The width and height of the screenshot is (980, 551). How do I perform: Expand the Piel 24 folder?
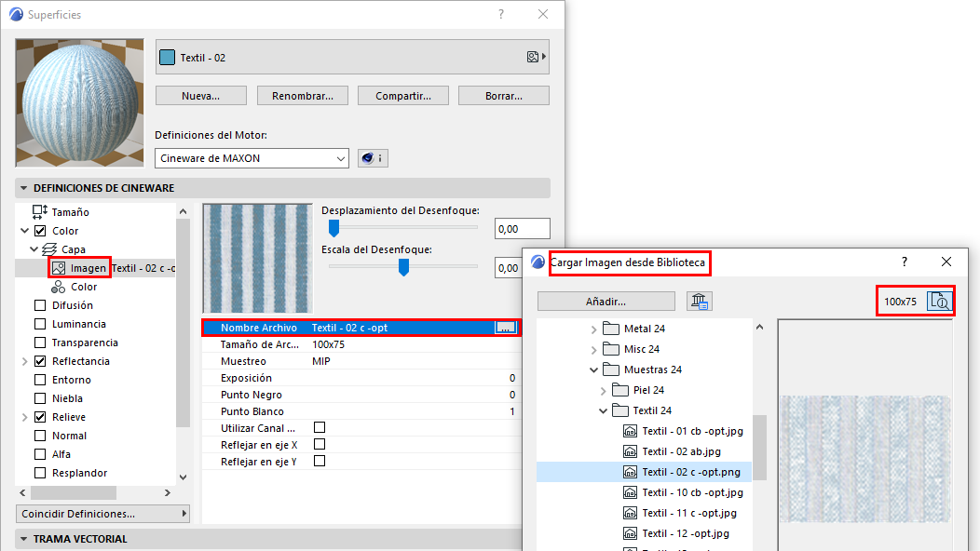603,391
